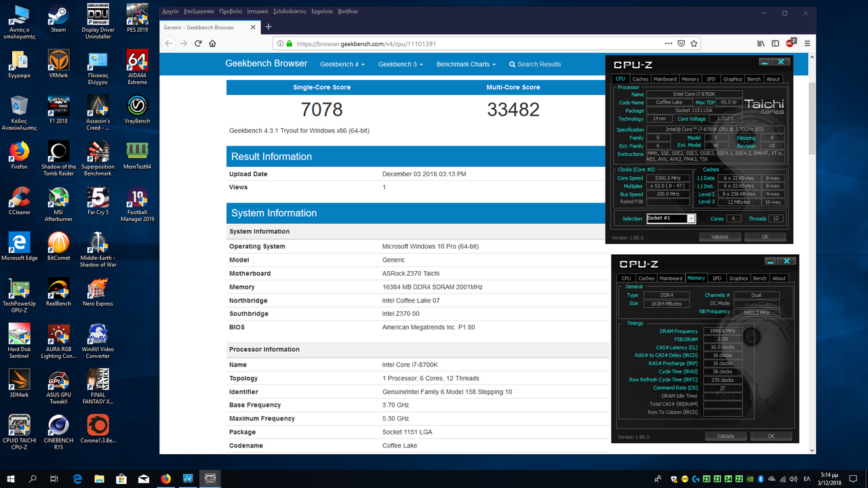Viewport: 868px width, 488px height.
Task: Expand Geekbench 4 dropdown menu
Action: click(342, 64)
